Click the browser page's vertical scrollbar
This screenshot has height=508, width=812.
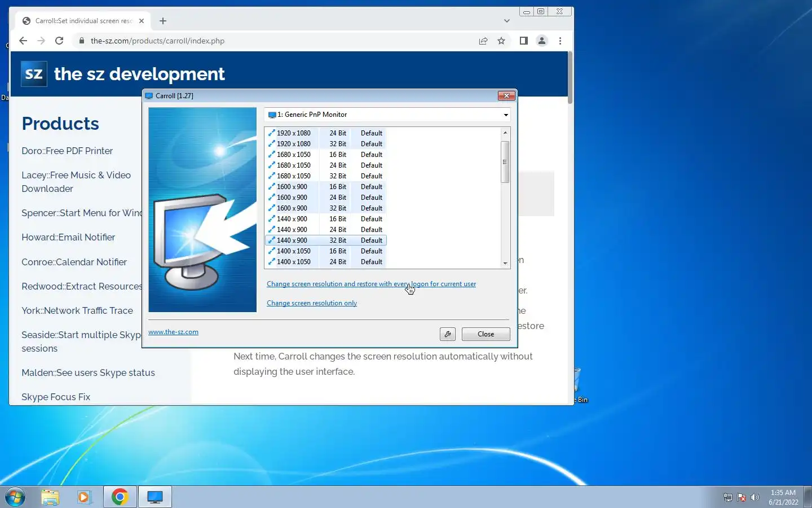570,77
